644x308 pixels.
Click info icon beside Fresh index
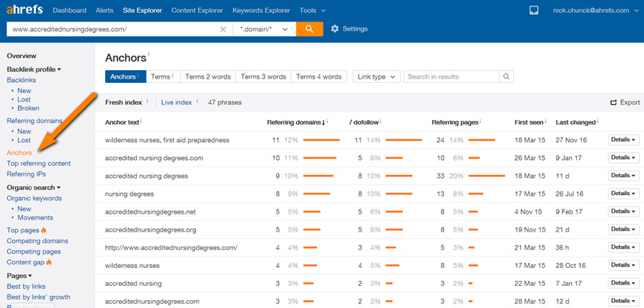click(147, 100)
